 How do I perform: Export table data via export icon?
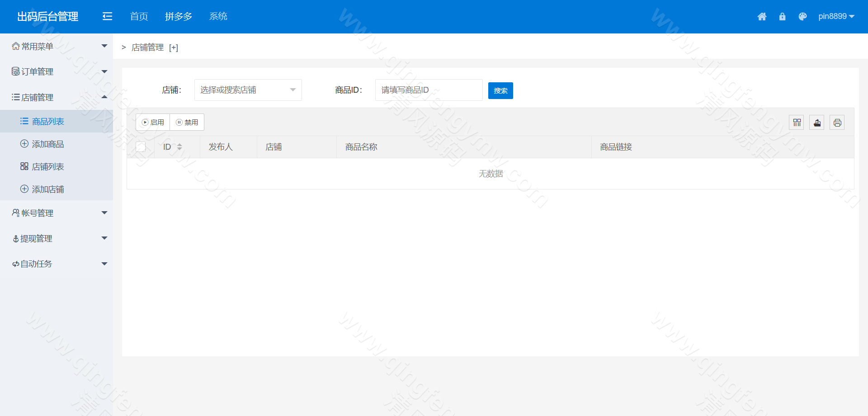tap(817, 122)
